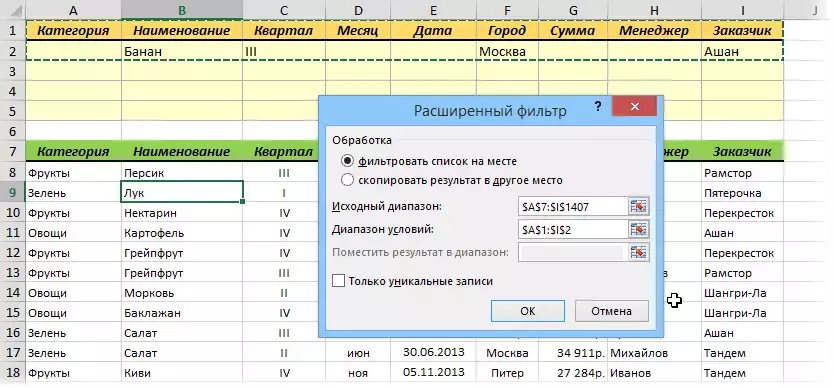Click cell '30.06.2013'
Image resolution: width=834 pixels, height=388 pixels.
point(433,353)
